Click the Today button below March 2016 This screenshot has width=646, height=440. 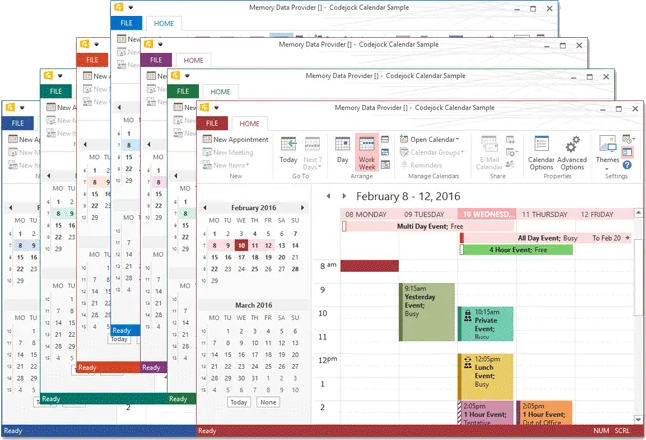point(239,402)
